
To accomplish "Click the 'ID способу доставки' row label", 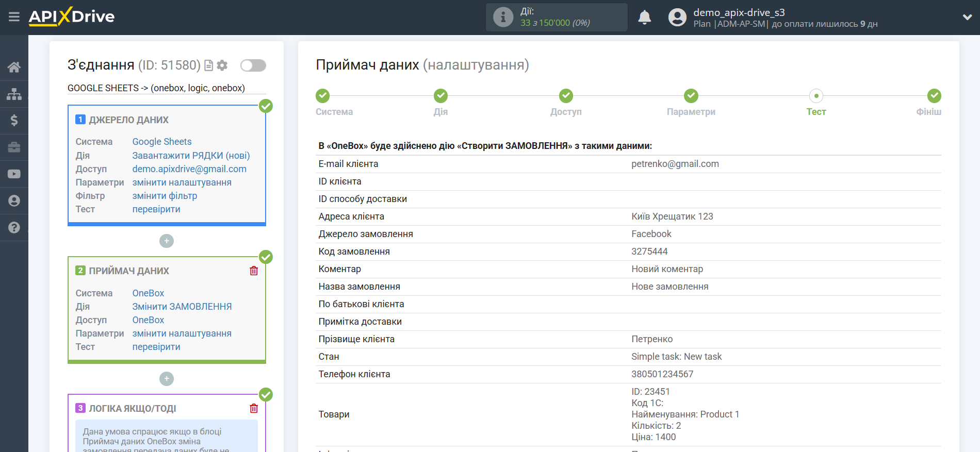I will point(363,199).
